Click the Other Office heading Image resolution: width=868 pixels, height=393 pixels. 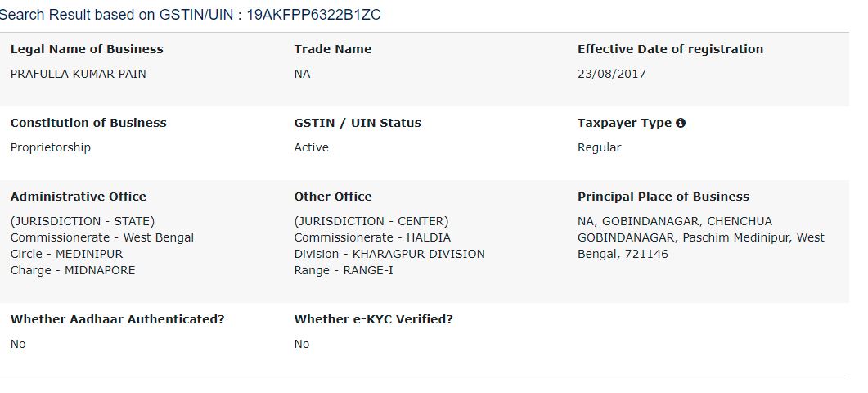coord(333,196)
